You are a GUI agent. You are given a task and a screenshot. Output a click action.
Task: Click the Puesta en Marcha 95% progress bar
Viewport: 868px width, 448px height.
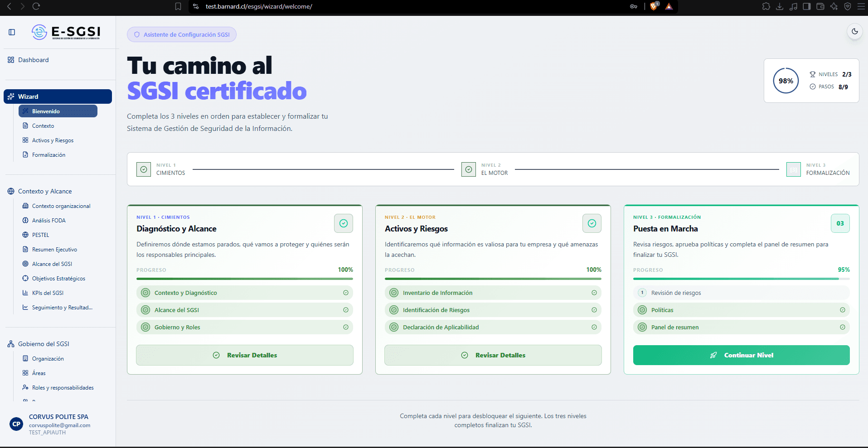742,279
